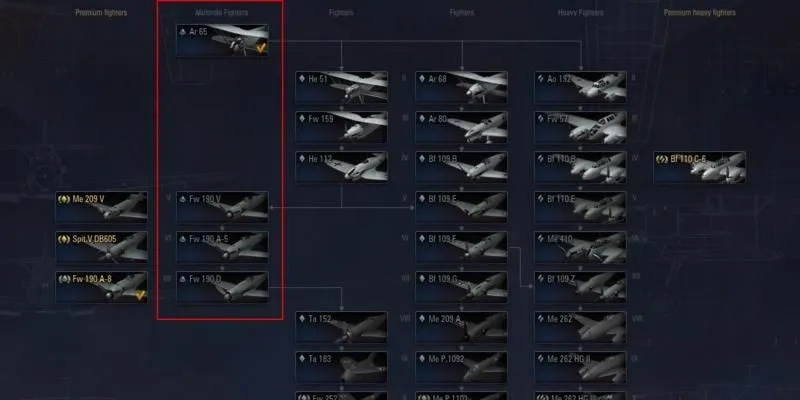This screenshot has height=400, width=800.
Task: Open the Bf 109 B node
Action: pyautogui.click(x=461, y=167)
